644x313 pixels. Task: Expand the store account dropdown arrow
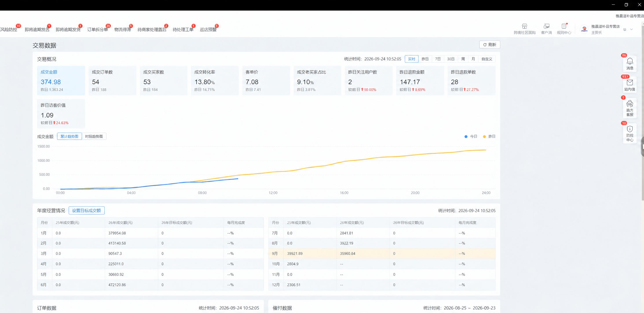pos(631,29)
